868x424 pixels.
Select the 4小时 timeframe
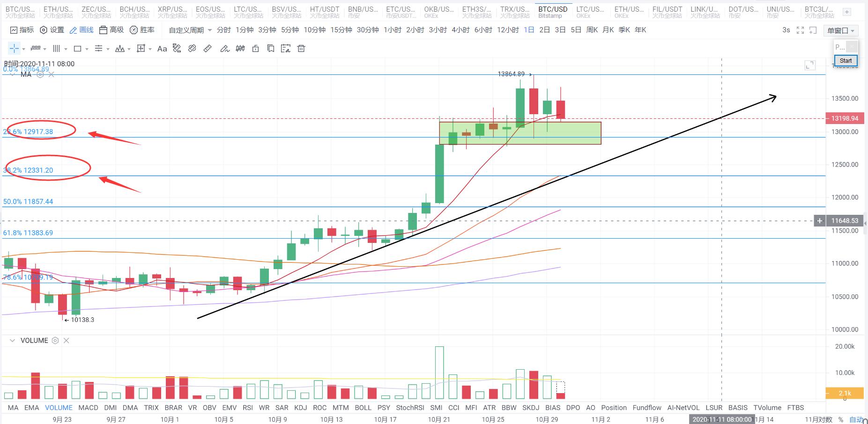[x=460, y=30]
